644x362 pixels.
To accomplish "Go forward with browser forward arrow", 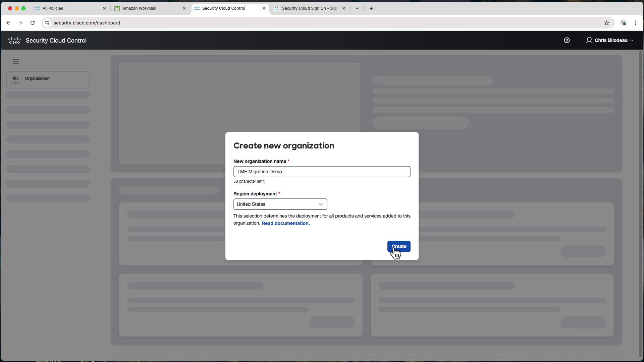I will click(20, 23).
